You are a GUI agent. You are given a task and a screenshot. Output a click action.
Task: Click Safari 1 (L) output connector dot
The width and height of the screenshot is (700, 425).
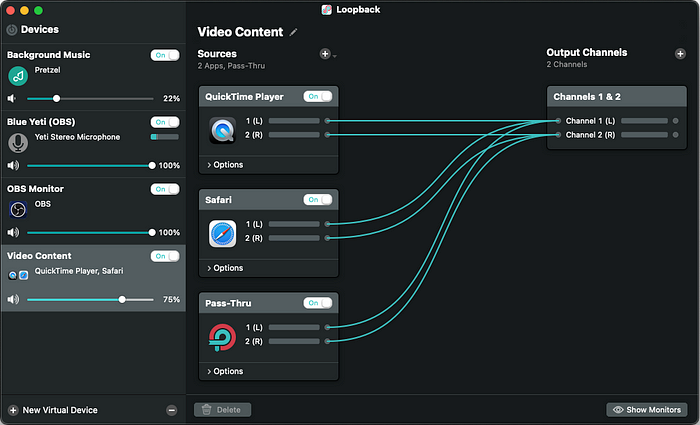point(327,224)
